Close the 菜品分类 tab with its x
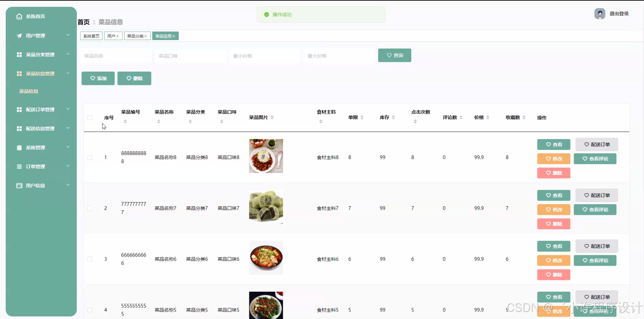 point(146,36)
